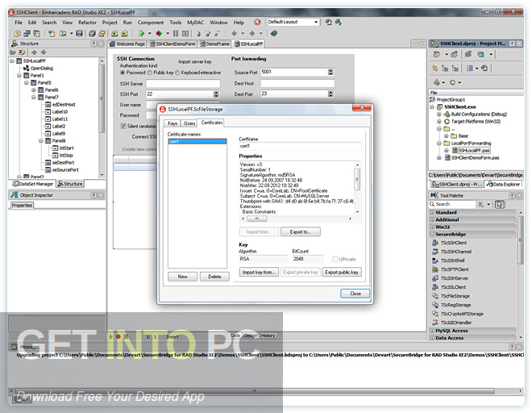Toggle the IsPrivate checkbox in dialog
This screenshot has width=532, height=413.
tap(335, 259)
